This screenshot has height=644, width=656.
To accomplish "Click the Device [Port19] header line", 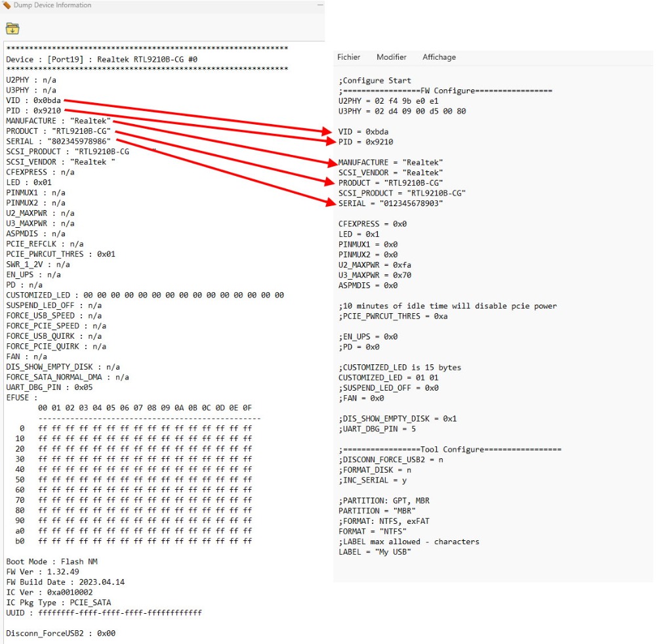I will [x=102, y=59].
